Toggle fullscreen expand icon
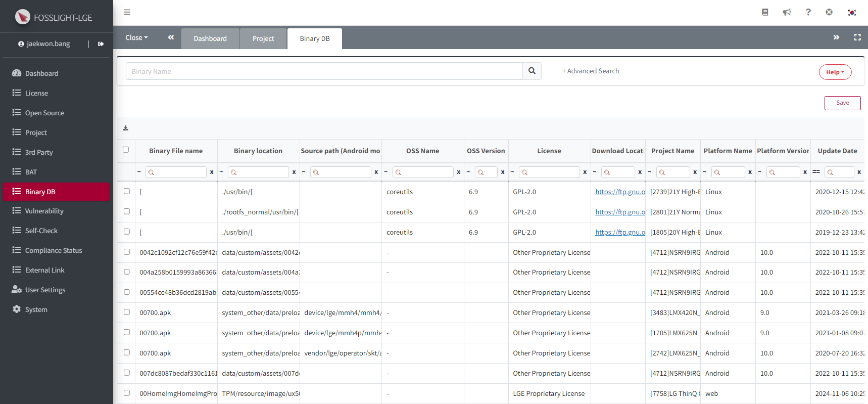 click(x=857, y=37)
